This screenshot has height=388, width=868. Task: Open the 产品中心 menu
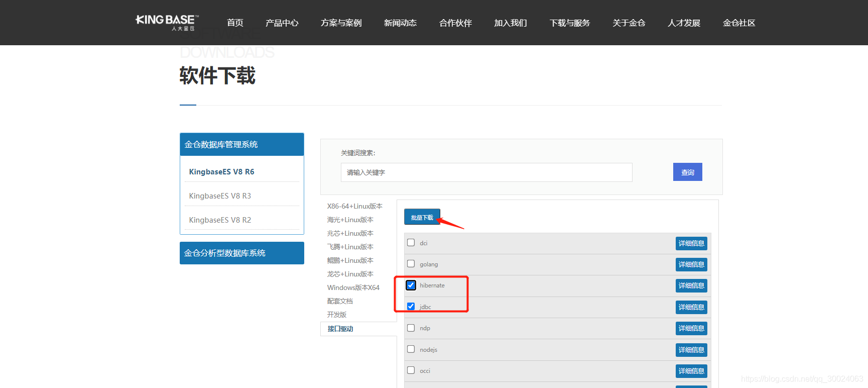point(282,23)
